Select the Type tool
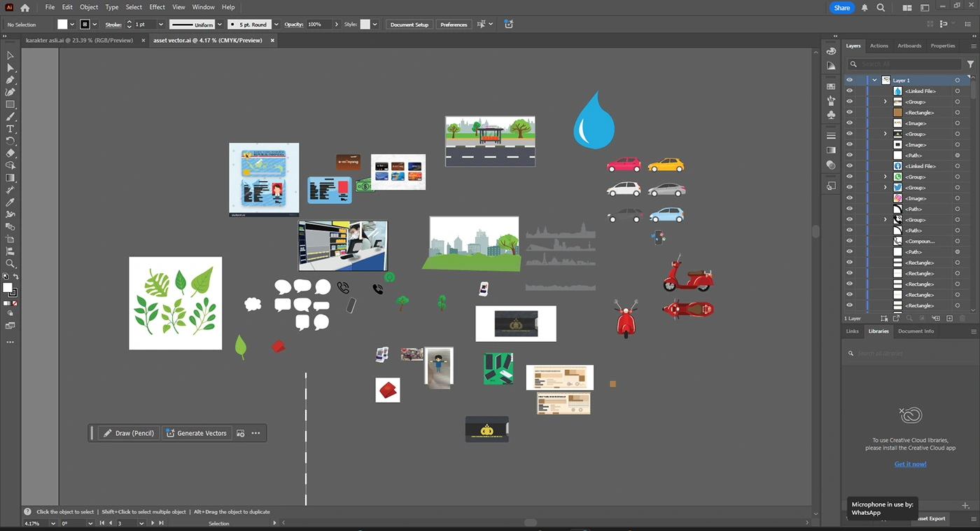Viewport: 980px width, 531px height. coord(10,129)
